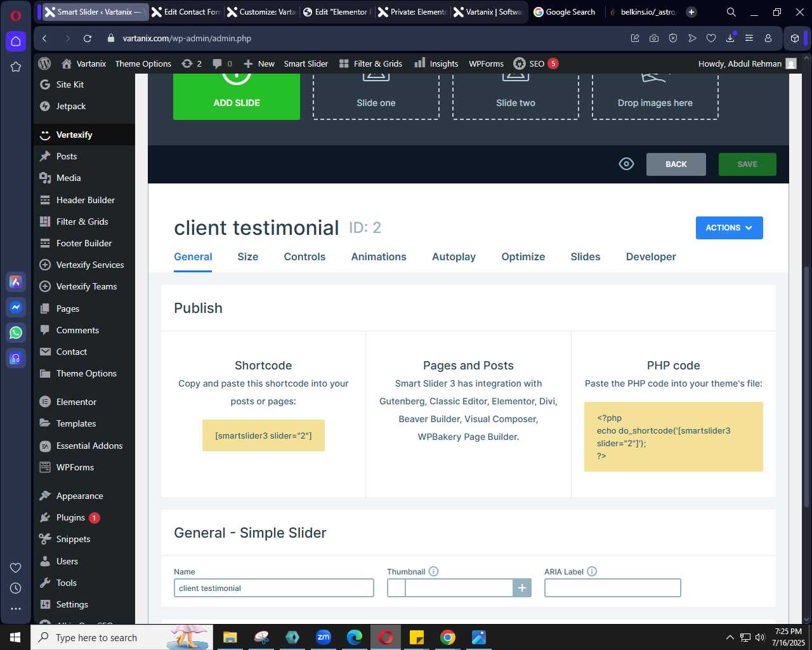812x650 pixels.
Task: Click the BACK button
Action: click(x=676, y=164)
